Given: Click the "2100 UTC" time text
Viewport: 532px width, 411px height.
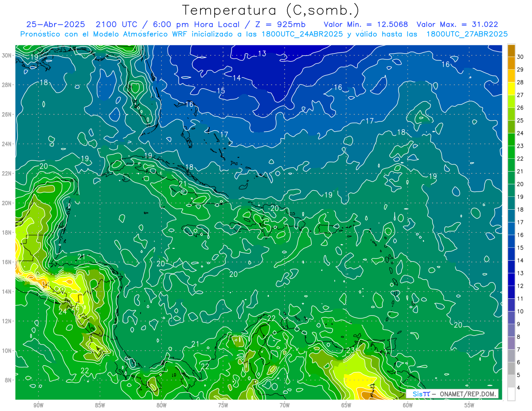Looking at the screenshot, I should click(117, 24).
